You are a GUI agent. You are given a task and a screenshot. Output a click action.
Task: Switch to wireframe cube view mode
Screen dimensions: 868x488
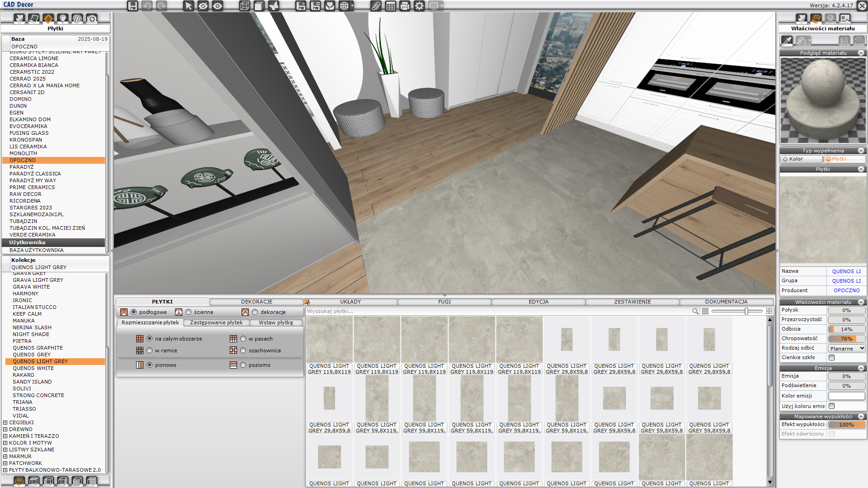244,6
